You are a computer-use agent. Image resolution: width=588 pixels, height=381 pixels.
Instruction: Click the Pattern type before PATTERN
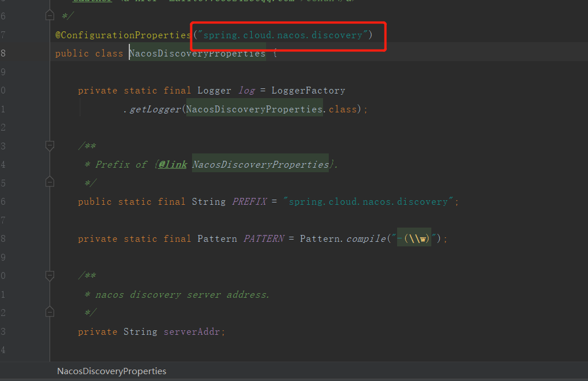pyautogui.click(x=218, y=239)
